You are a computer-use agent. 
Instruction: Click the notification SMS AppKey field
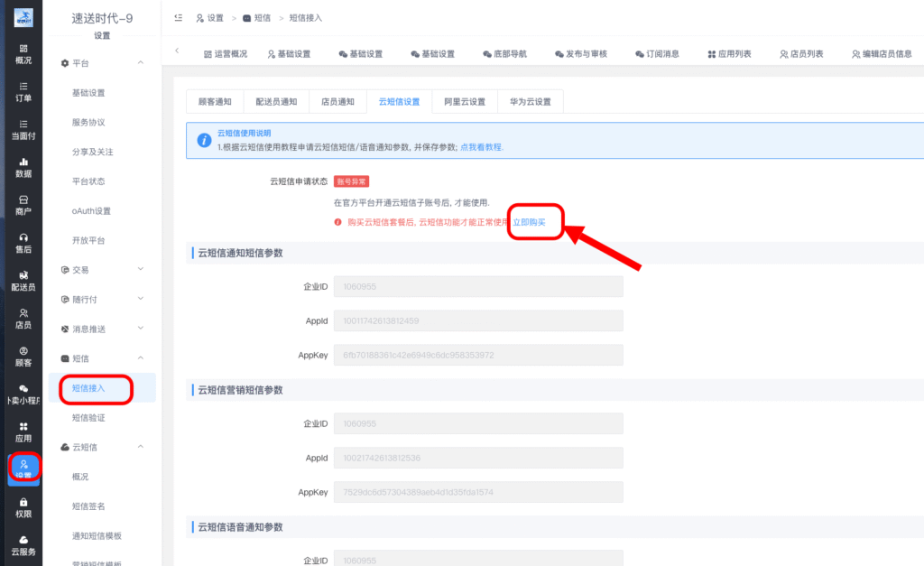478,355
